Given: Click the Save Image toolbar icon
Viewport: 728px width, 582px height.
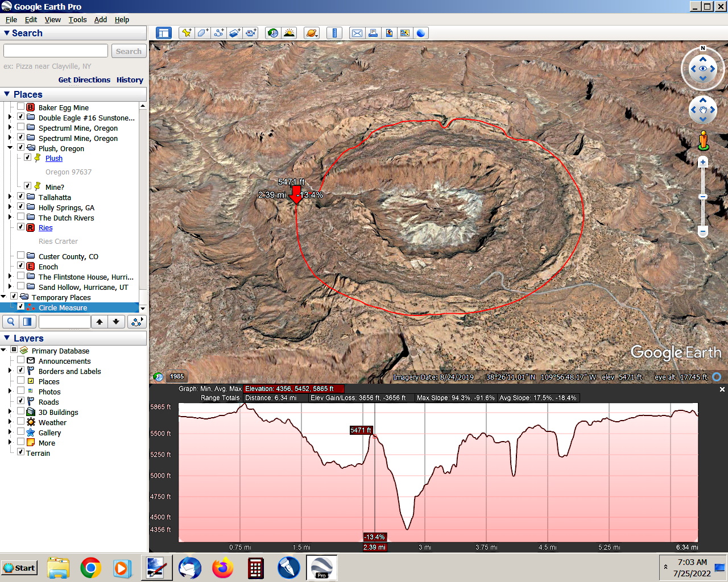Looking at the screenshot, I should 389,33.
